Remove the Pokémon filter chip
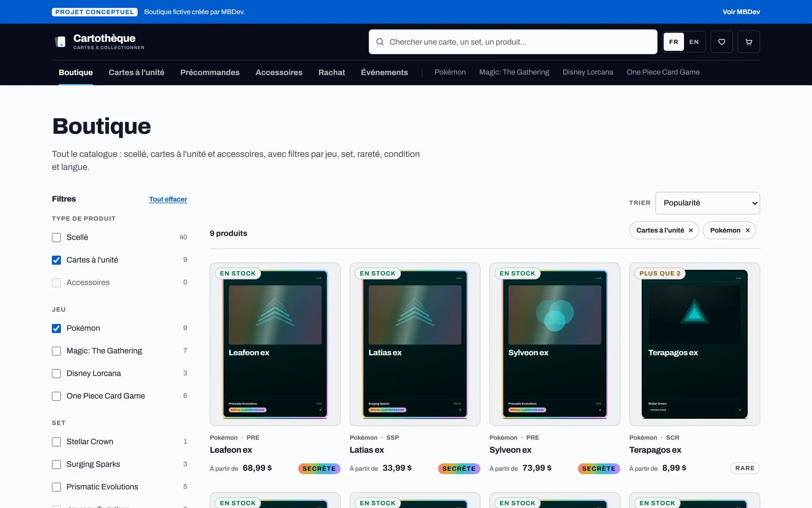The height and width of the screenshot is (508, 812). (747, 230)
